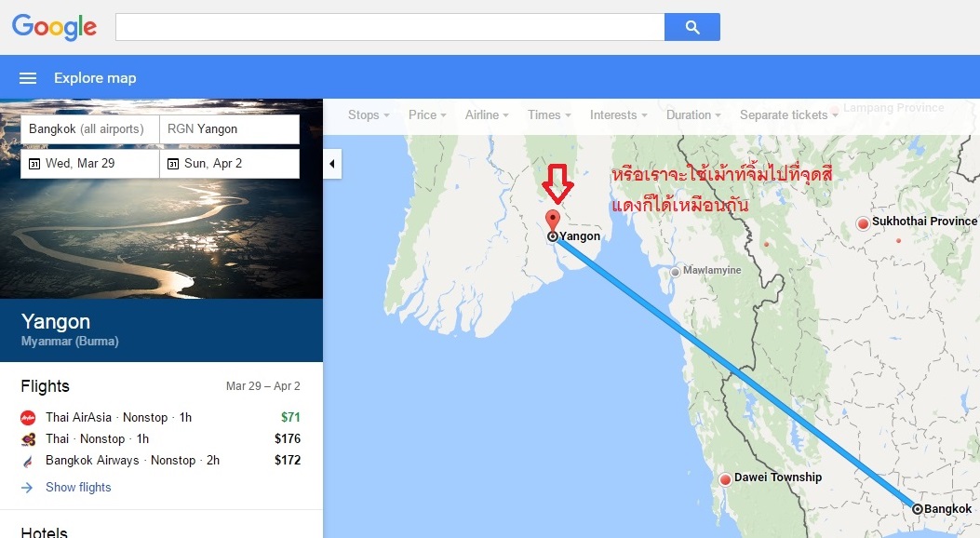
Task: Open the Airline filter dropdown
Action: (486, 115)
